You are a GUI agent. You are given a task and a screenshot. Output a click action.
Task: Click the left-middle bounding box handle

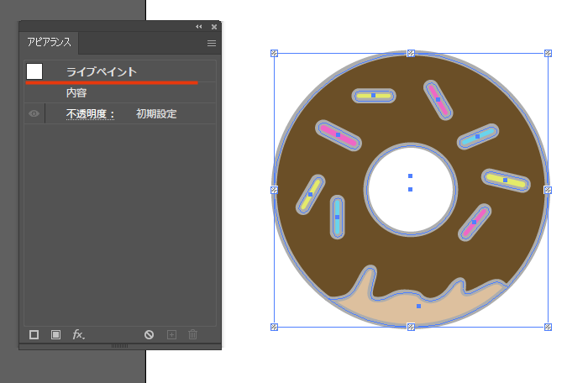(274, 190)
